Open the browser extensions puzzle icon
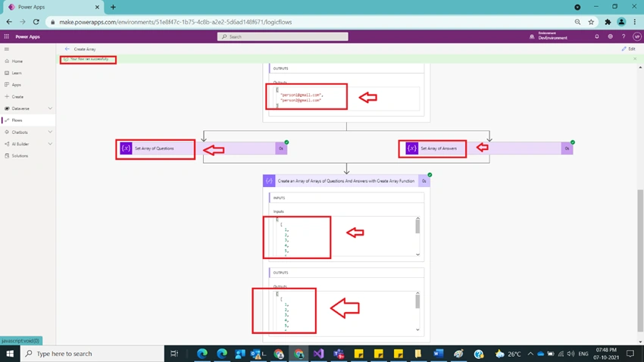644x362 pixels. click(608, 22)
